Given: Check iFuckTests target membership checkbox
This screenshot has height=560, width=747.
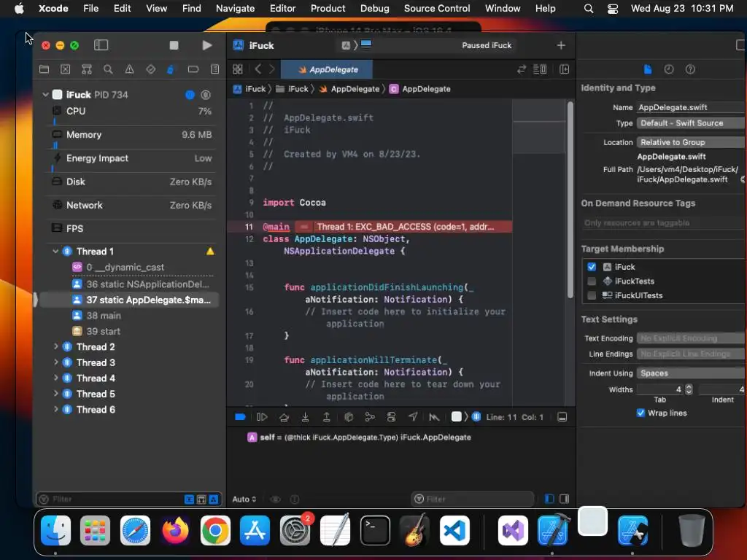Looking at the screenshot, I should (x=592, y=281).
